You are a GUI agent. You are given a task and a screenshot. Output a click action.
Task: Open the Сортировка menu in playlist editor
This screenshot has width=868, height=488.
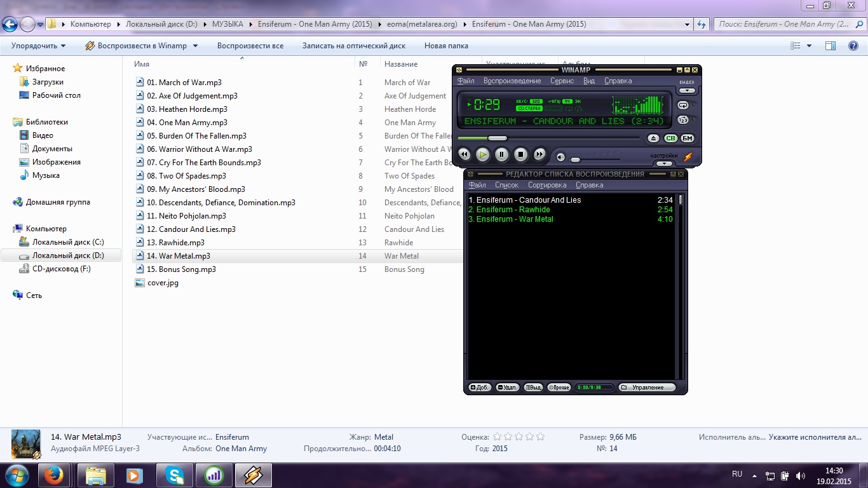(x=546, y=185)
